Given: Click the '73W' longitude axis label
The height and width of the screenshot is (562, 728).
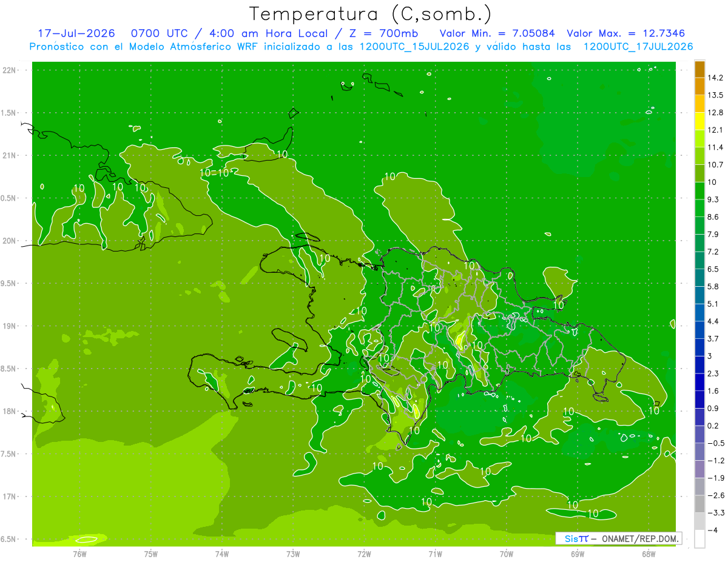Looking at the screenshot, I should 293,554.
